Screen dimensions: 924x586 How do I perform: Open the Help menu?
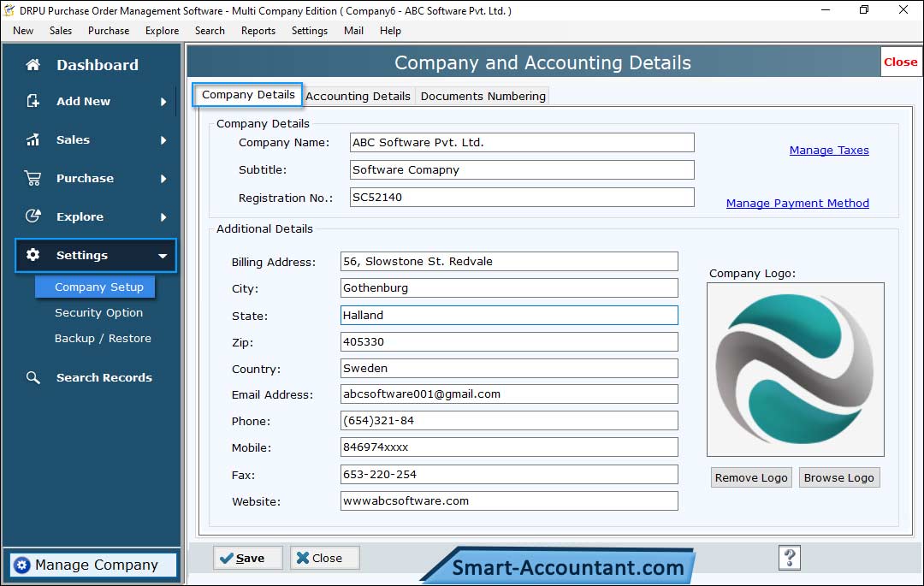[390, 31]
